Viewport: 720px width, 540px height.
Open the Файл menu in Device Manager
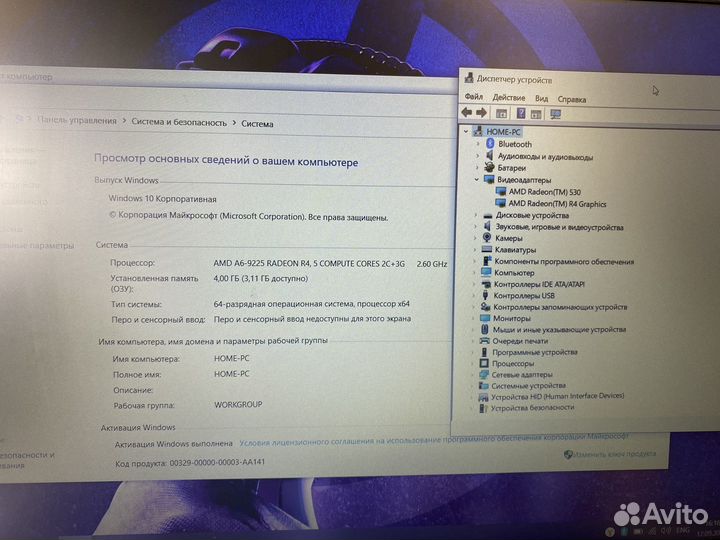473,96
